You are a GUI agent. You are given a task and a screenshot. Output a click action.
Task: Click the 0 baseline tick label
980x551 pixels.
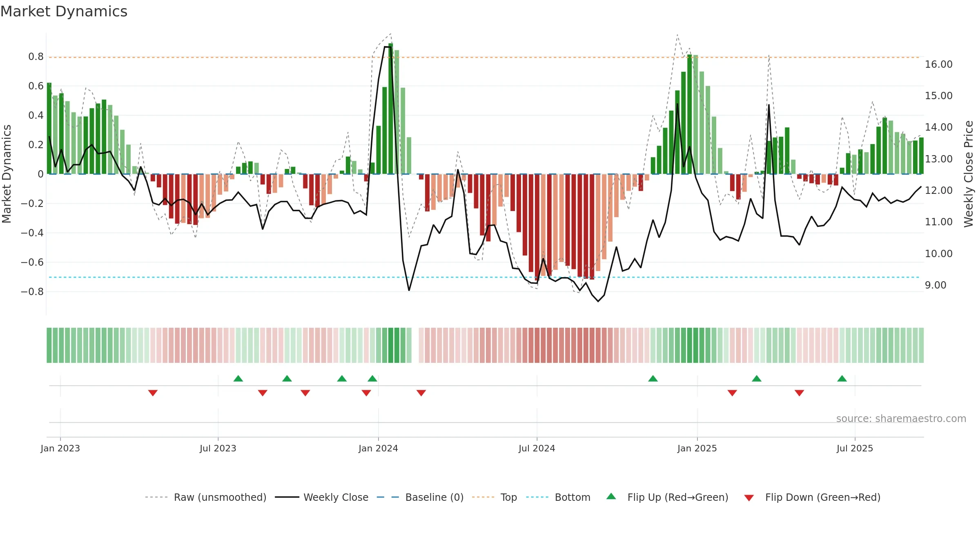40,174
